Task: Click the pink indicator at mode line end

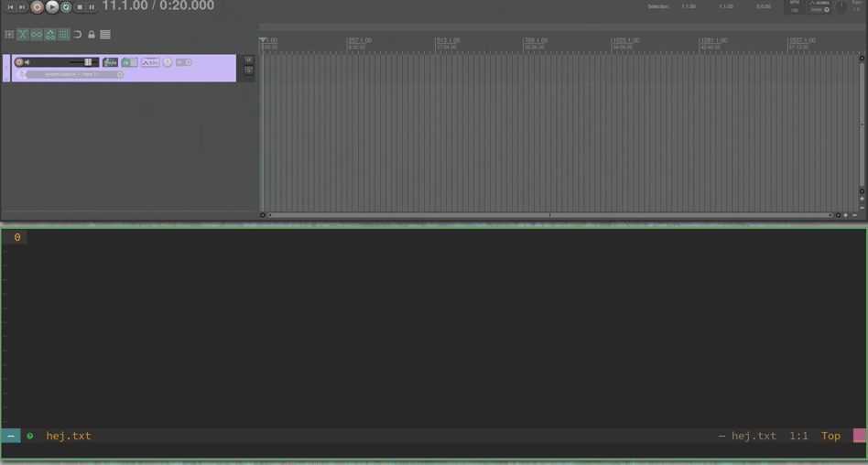Action: point(859,436)
